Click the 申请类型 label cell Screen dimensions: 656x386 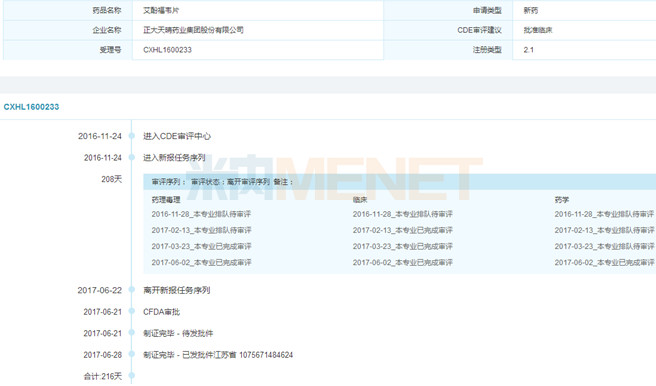pos(448,10)
